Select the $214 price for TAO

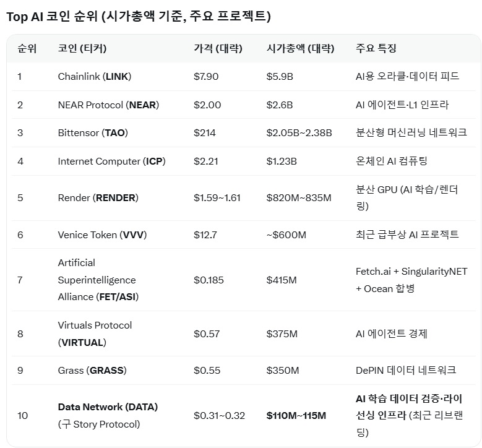point(205,133)
